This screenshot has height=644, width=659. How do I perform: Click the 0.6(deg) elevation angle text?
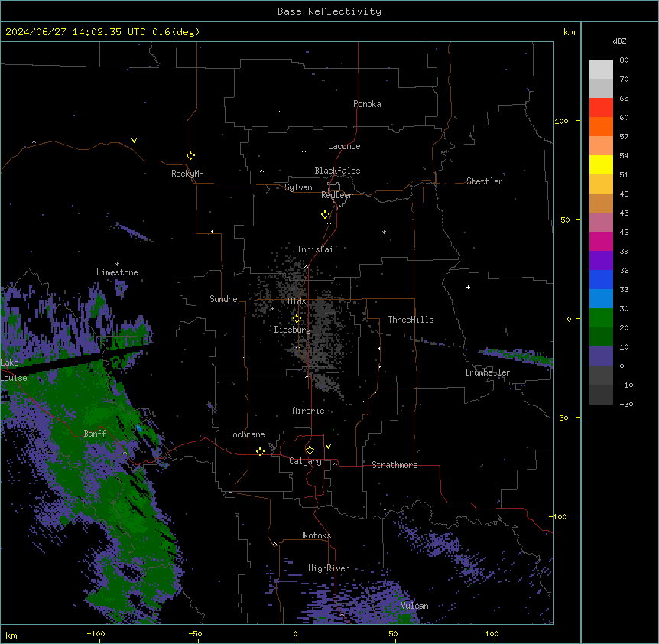[176, 32]
